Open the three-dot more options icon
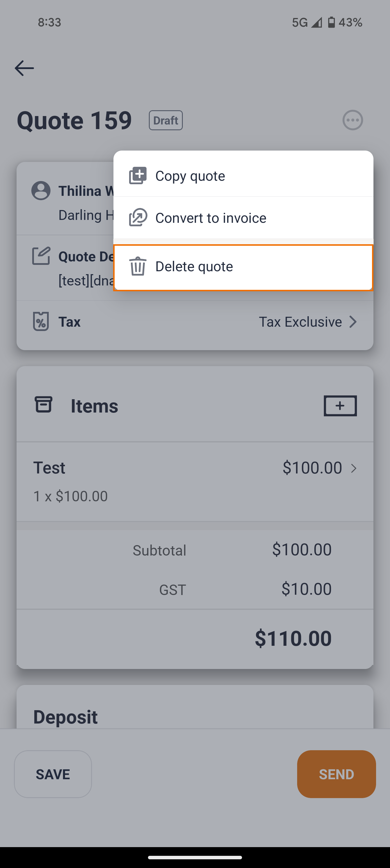 [x=353, y=120]
